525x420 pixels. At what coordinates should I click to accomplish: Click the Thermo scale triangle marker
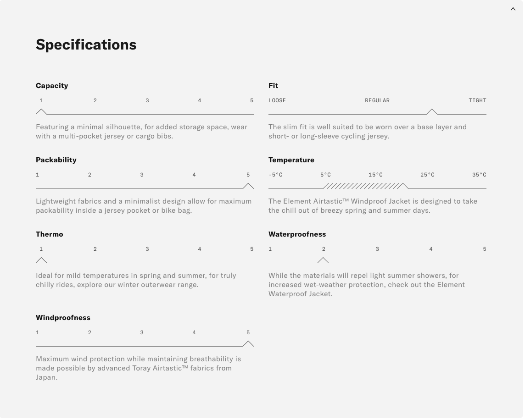(41, 260)
